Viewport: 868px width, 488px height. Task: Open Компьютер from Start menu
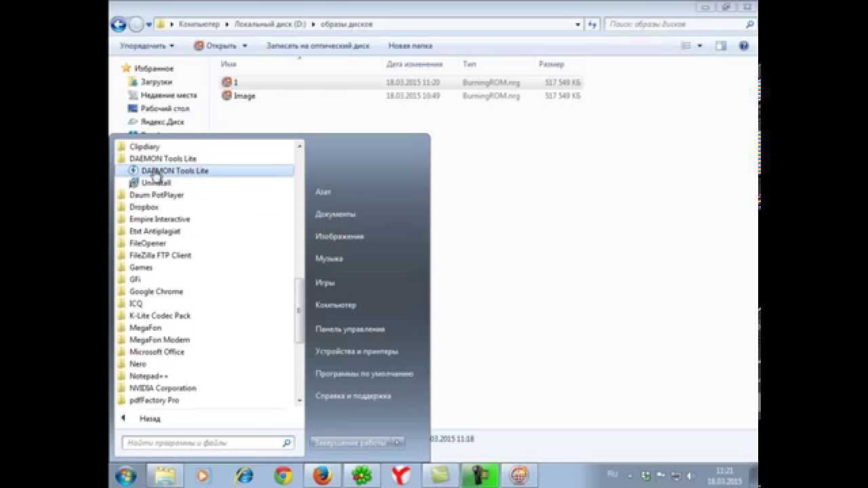tap(336, 306)
